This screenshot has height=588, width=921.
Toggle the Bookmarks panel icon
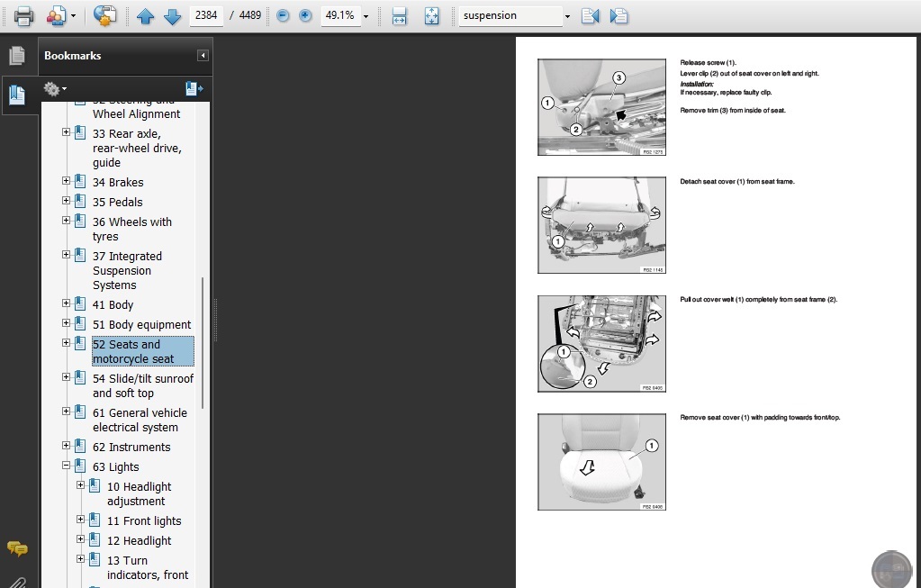(17, 95)
